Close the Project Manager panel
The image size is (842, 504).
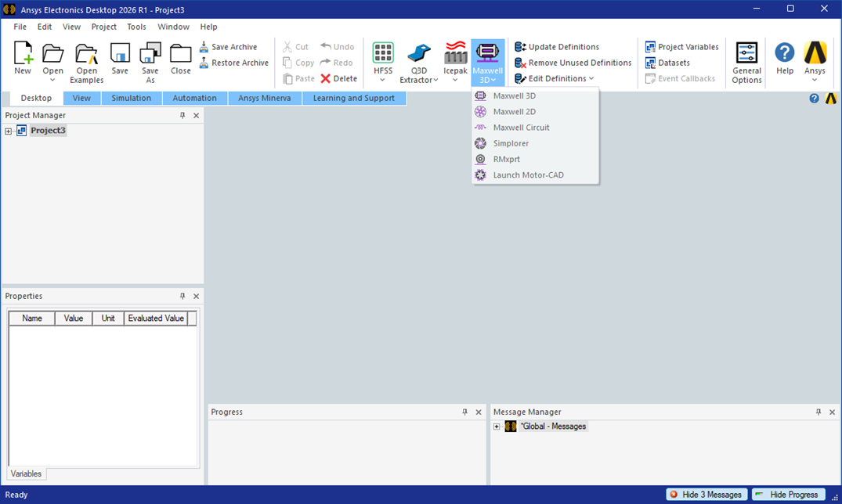(x=196, y=115)
